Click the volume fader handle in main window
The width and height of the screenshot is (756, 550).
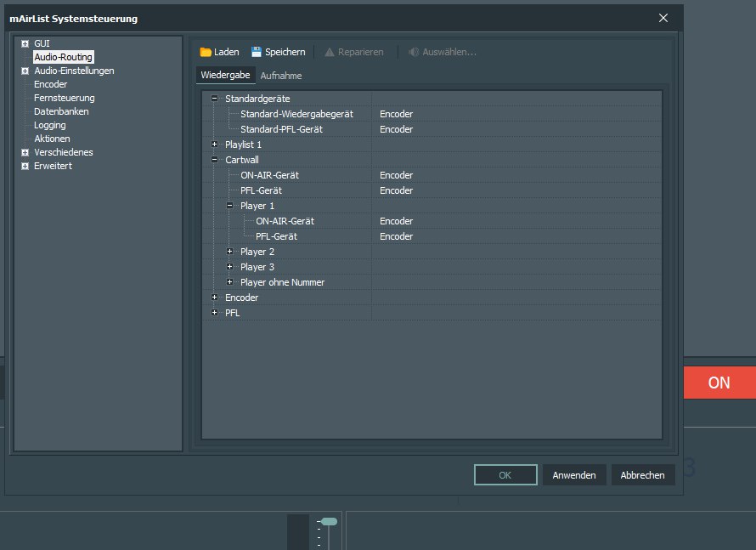(330, 522)
